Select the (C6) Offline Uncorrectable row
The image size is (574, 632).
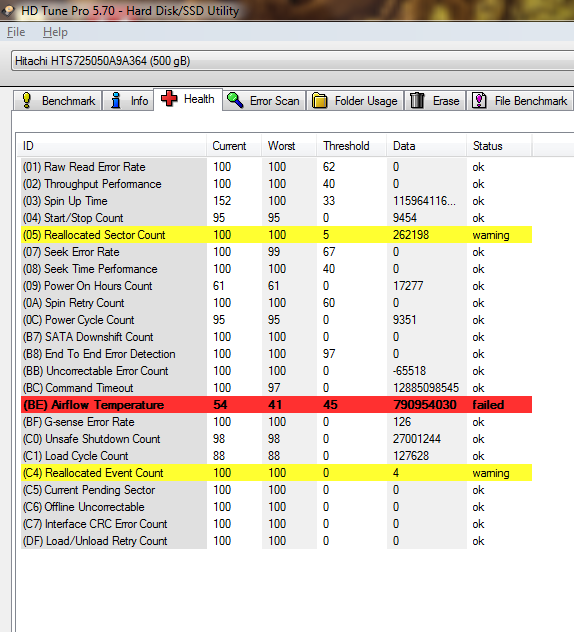click(277, 507)
